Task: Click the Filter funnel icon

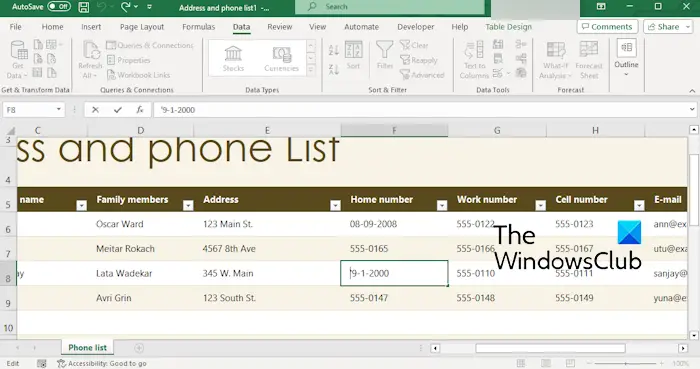Action: (384, 55)
